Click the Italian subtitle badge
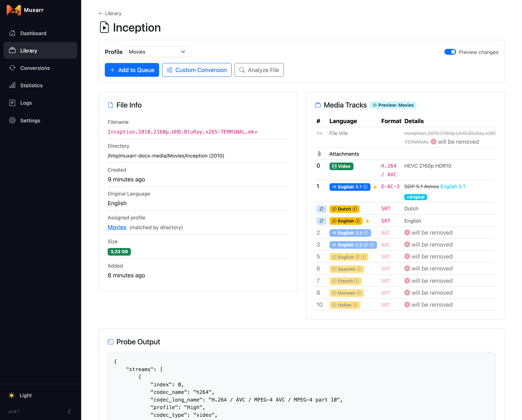522x420 pixels. pos(345,305)
